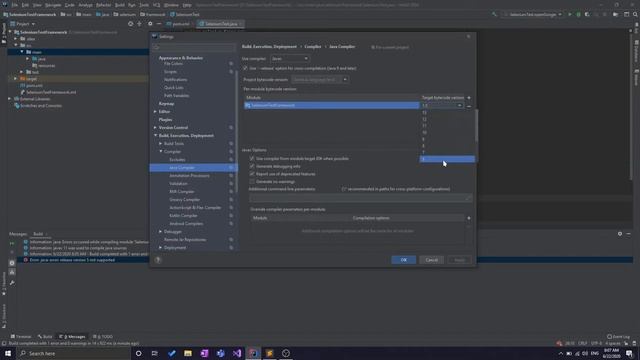
Task: Switch to the SeleniumTest.java editor tab
Action: point(221,24)
